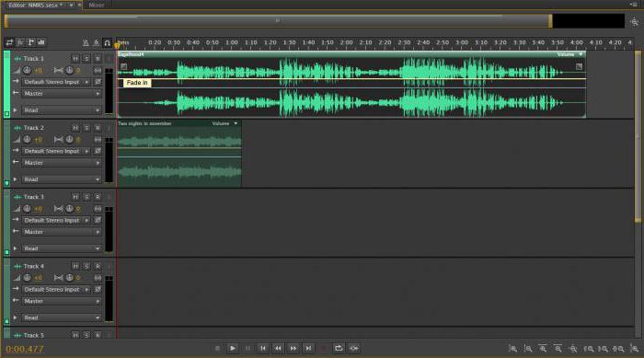The width and height of the screenshot is (644, 358).
Task: Click the Pause transport button
Action: pyautogui.click(x=247, y=349)
